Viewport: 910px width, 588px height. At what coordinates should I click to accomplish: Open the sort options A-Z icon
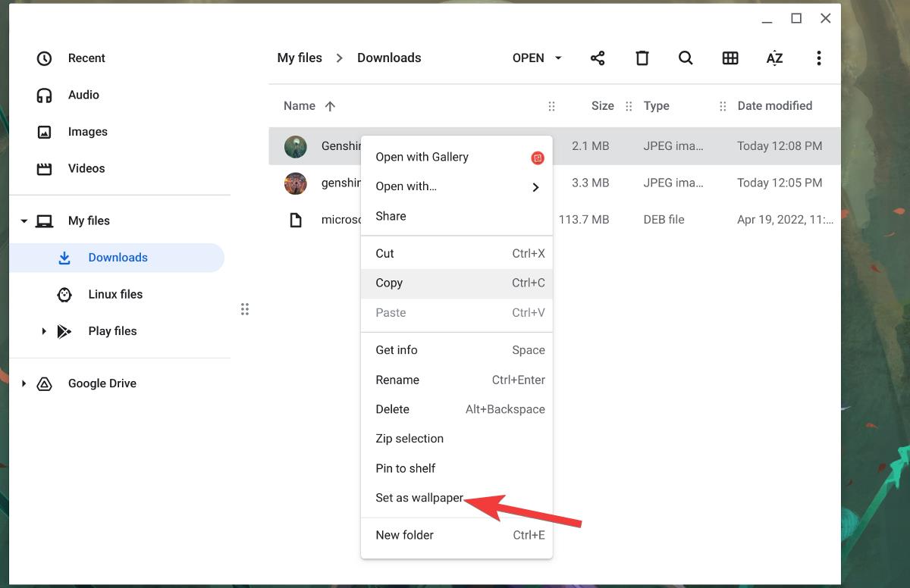[x=773, y=58]
